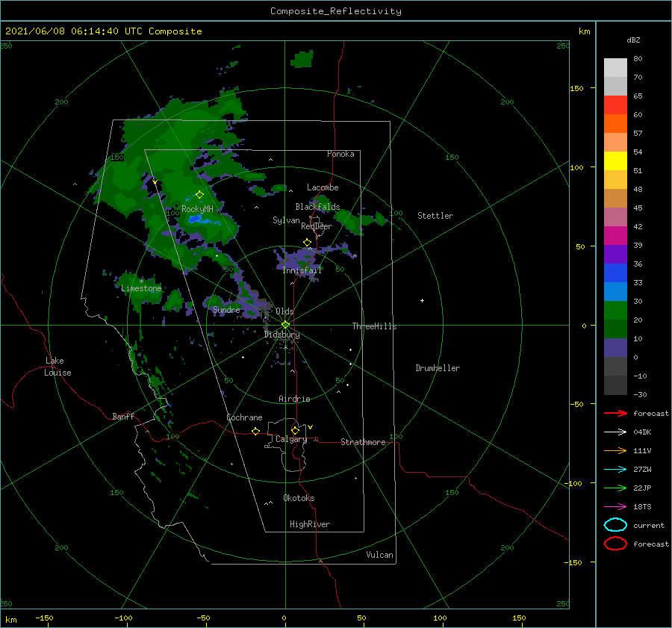The height and width of the screenshot is (628, 672).
Task: Click the Lake Louise label
Action: 57,367
